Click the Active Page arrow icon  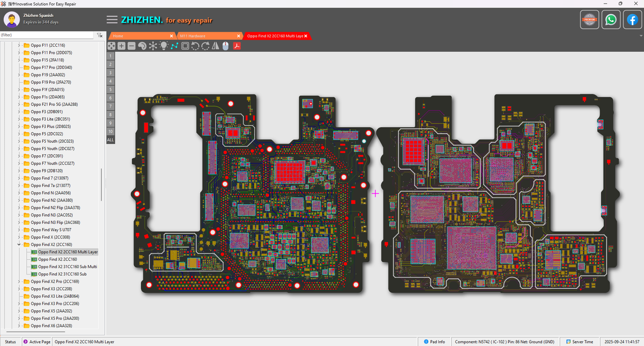[25, 342]
